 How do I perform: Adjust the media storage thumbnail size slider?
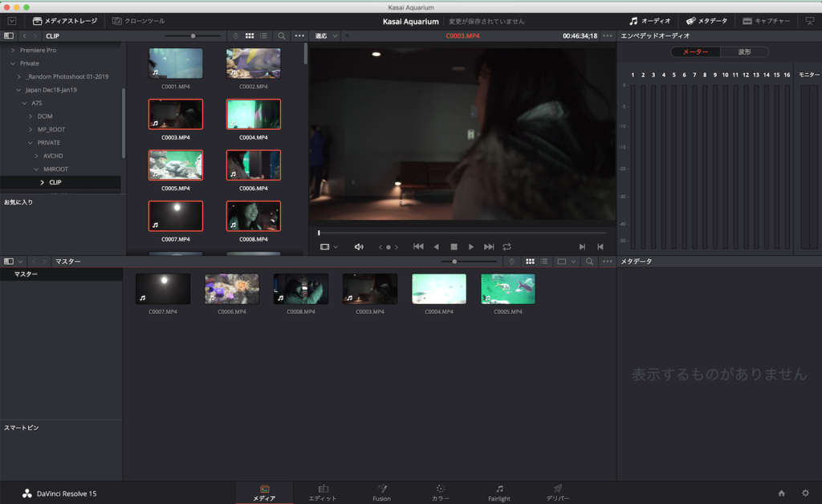point(193,36)
